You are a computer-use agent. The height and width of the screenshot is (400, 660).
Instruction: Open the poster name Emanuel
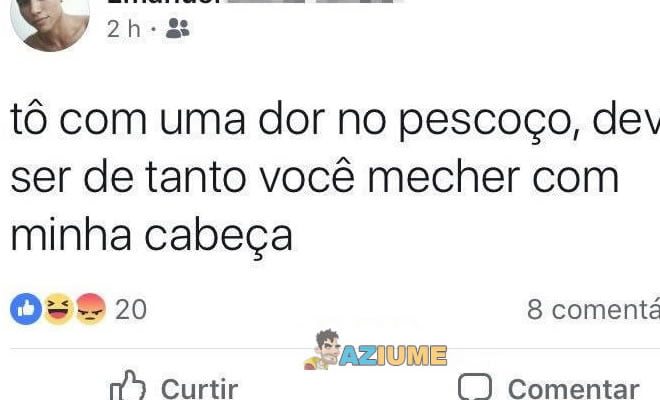pos(164,1)
